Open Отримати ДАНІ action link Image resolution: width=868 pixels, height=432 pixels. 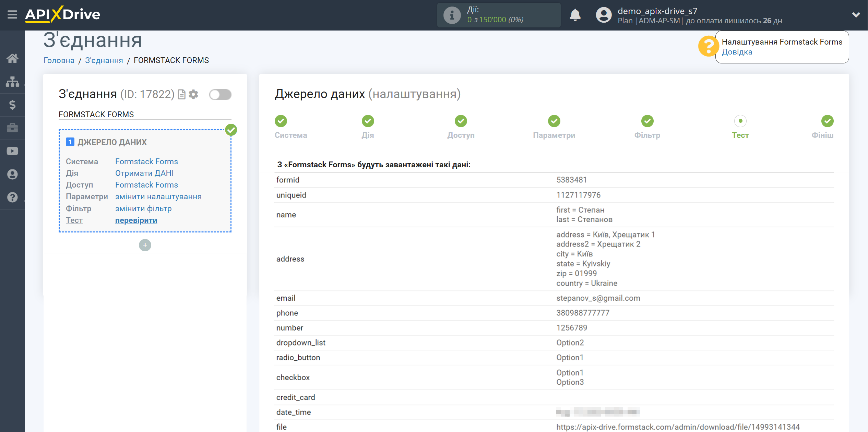pyautogui.click(x=144, y=173)
